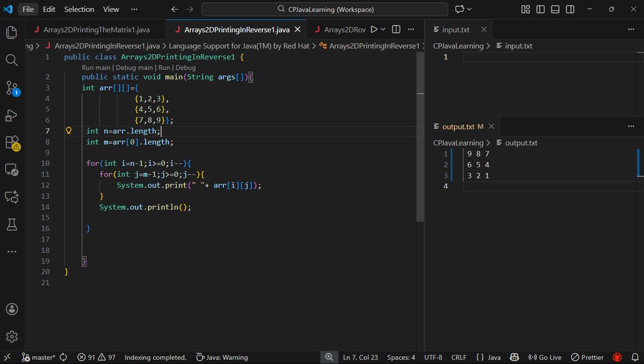
Task: Open the Accounts icon at sidebar bottom
Action: (x=12, y=309)
